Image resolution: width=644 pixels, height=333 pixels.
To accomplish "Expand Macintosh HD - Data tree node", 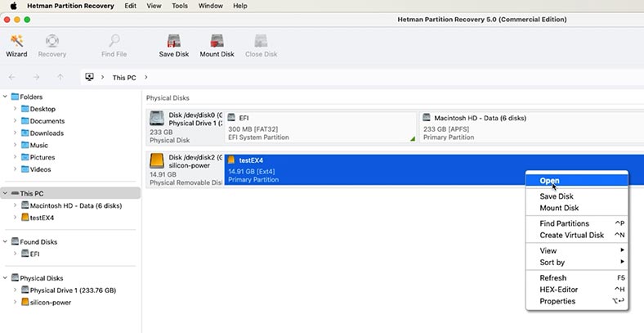I will tap(15, 205).
